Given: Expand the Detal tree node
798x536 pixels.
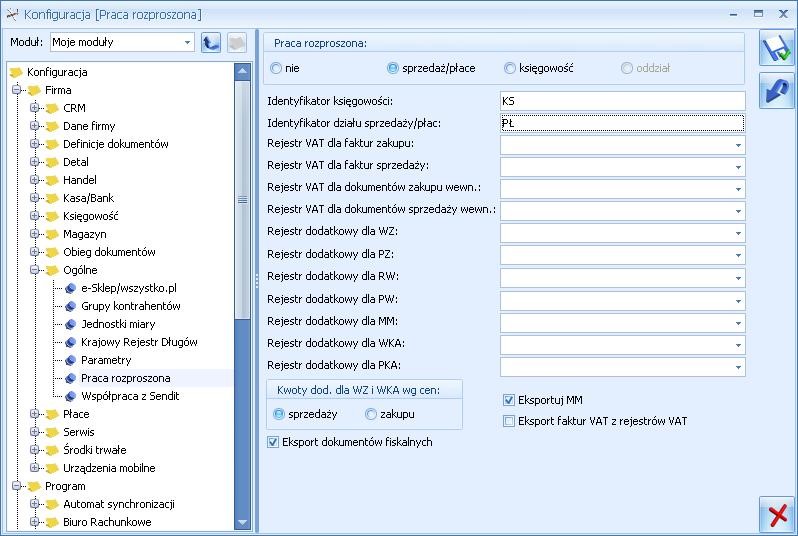Looking at the screenshot, I should tap(35, 162).
